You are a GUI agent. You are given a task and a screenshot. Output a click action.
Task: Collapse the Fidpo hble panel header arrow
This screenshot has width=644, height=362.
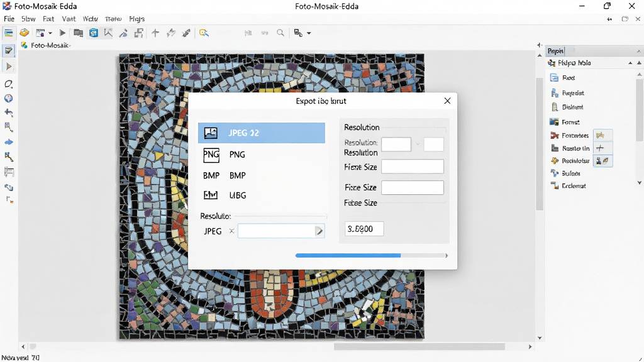pyautogui.click(x=630, y=63)
